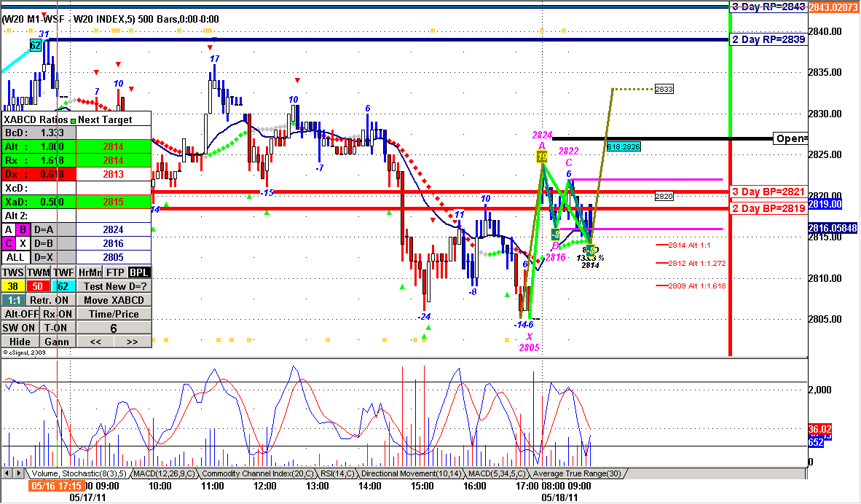Switch to MACD(5,34,5,C) tab

(x=497, y=473)
